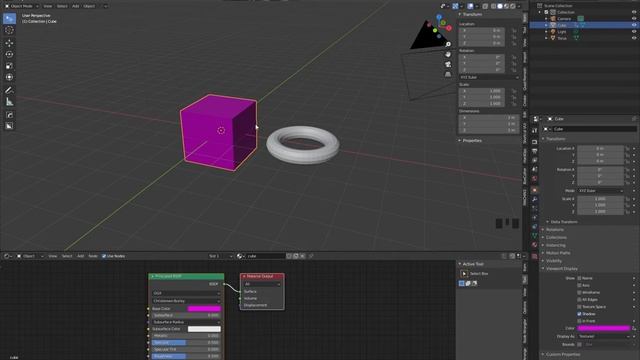Expand the Custom Properties section

click(563, 354)
